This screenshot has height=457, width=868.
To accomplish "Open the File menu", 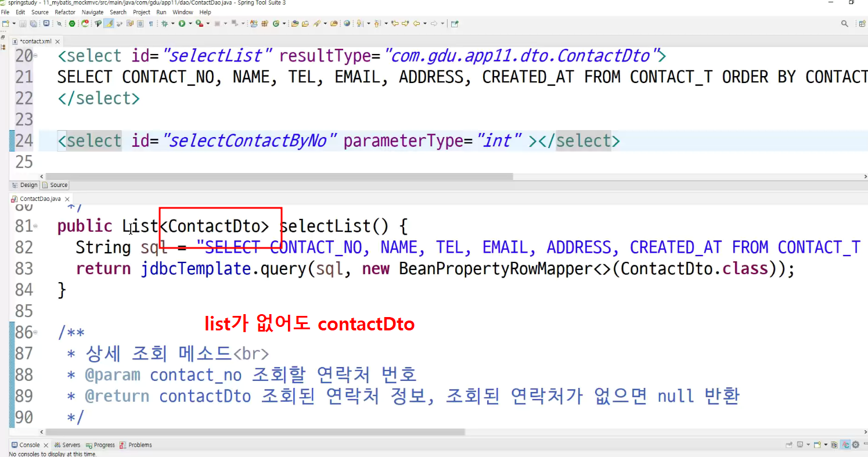I will (5, 12).
